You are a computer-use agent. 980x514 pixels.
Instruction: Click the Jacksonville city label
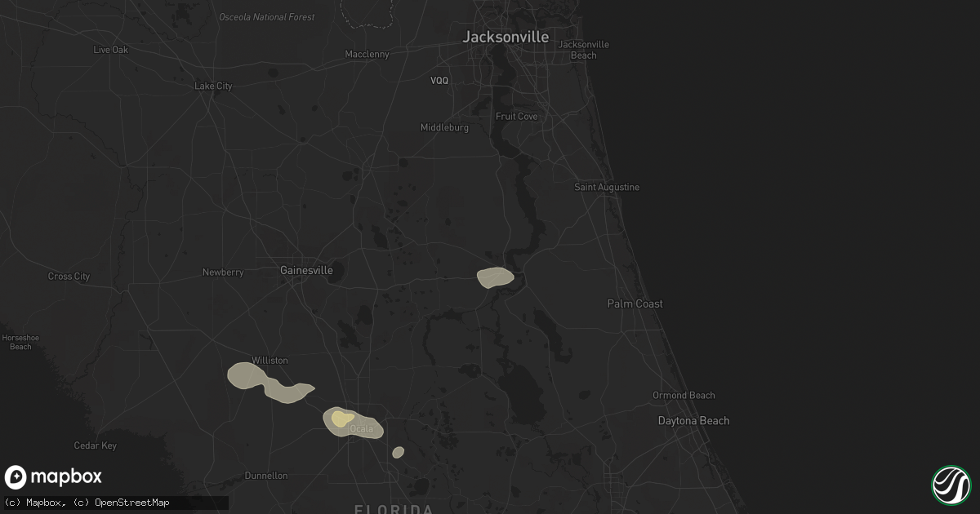(506, 37)
